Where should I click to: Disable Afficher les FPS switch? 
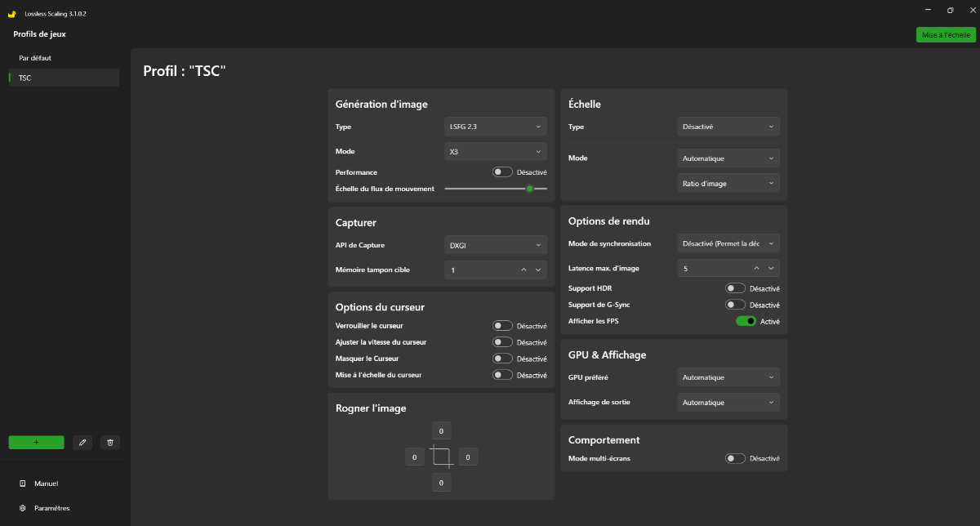tap(746, 321)
